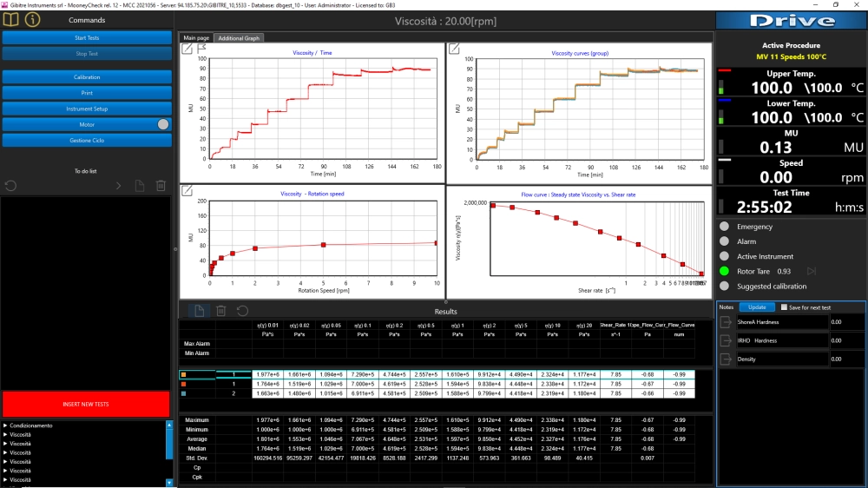Click the to-do list down scroll arrow
Viewport: 868px width, 488px height.
coord(169,483)
